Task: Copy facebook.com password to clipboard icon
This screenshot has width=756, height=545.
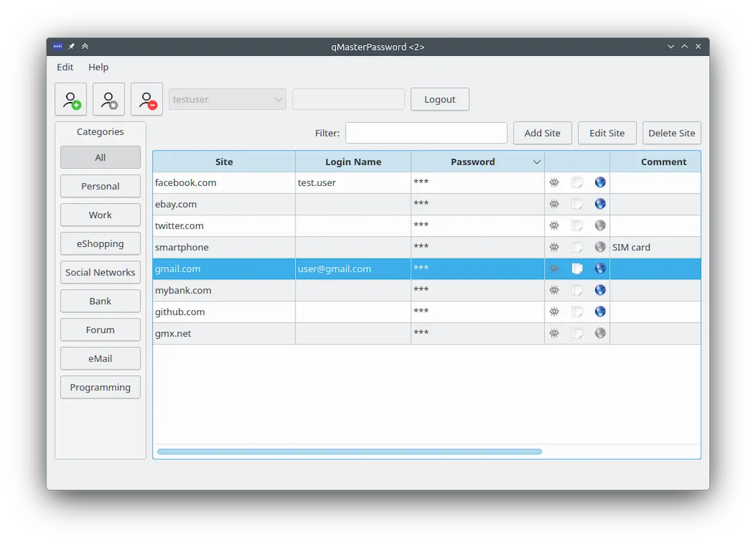Action: click(x=577, y=183)
